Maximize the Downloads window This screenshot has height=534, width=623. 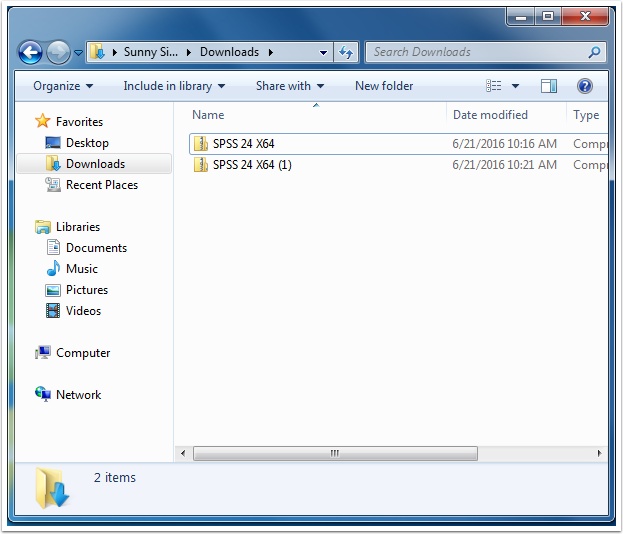[548, 17]
